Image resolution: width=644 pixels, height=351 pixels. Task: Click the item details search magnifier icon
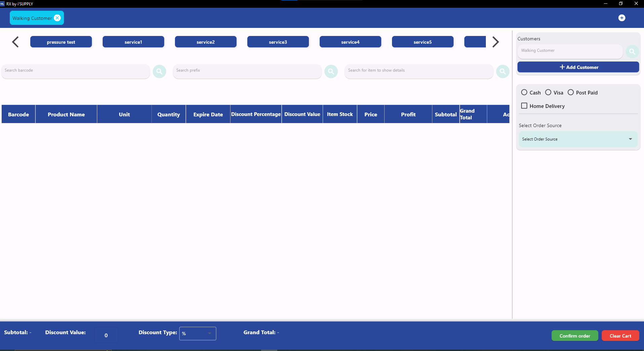(503, 71)
